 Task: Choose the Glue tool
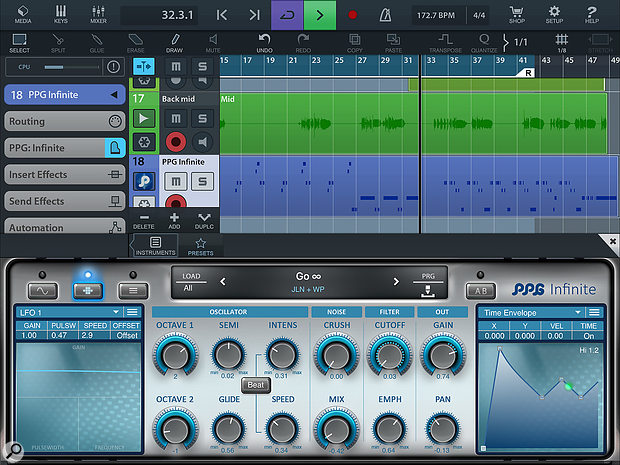96,43
